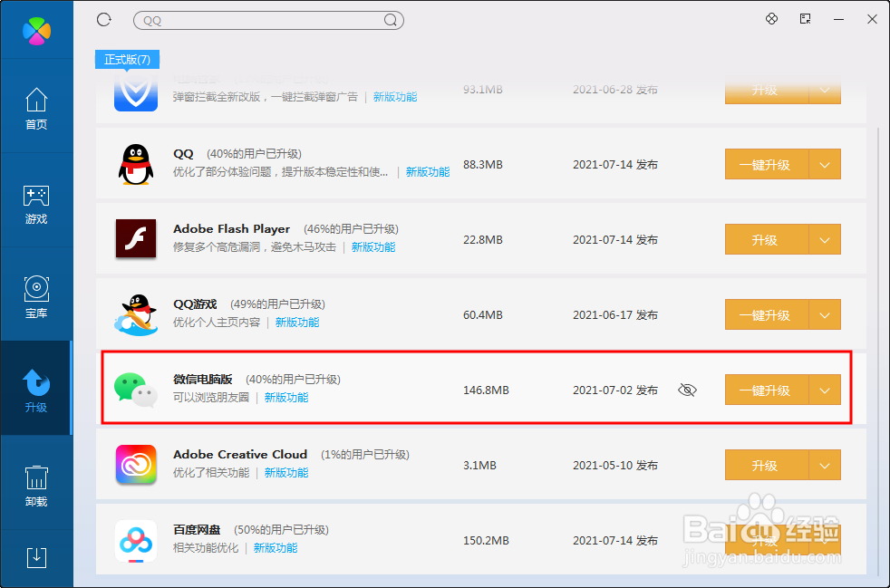Click the 150.2MB size value
Image resolution: width=890 pixels, height=588 pixels.
click(486, 541)
